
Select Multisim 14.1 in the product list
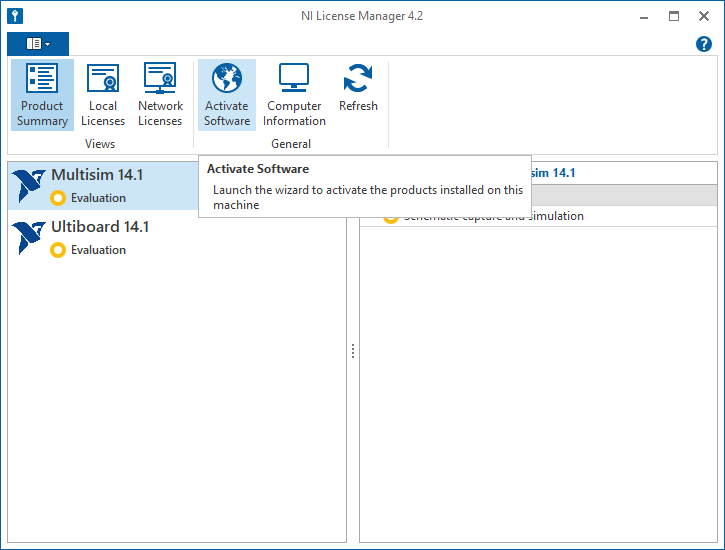pyautogui.click(x=103, y=186)
